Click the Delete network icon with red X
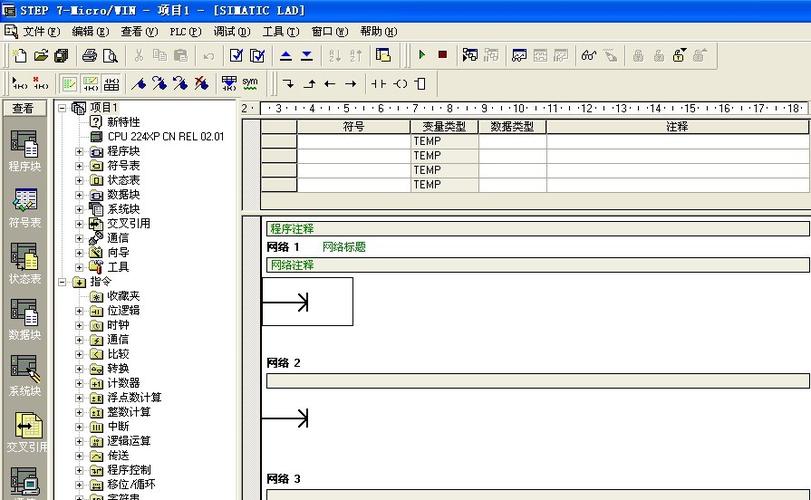811x500 pixels. pyautogui.click(x=40, y=83)
